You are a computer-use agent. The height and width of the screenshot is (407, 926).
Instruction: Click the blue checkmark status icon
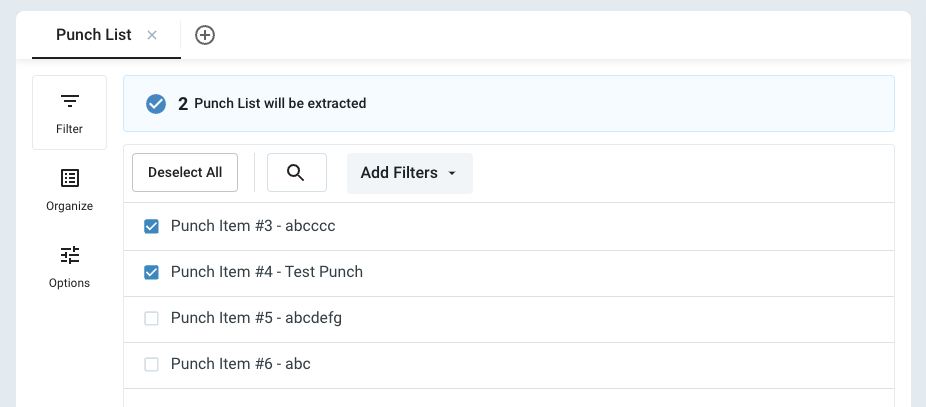156,104
